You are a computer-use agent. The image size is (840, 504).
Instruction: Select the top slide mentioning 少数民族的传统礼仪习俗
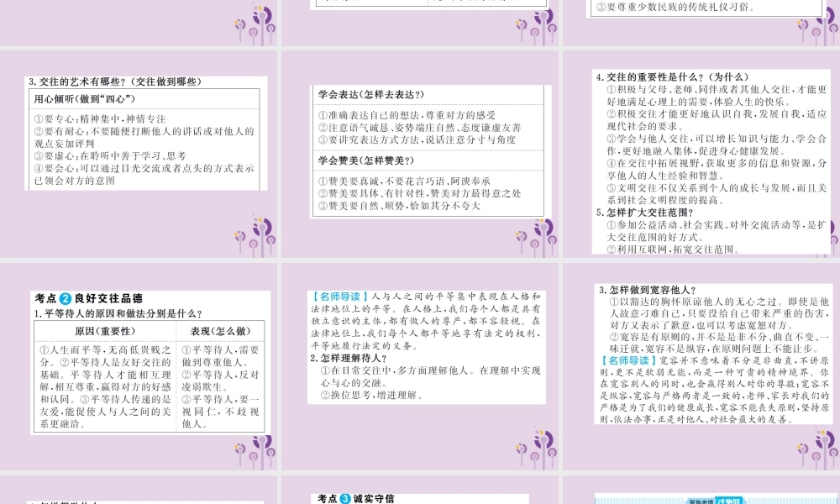tap(701, 23)
